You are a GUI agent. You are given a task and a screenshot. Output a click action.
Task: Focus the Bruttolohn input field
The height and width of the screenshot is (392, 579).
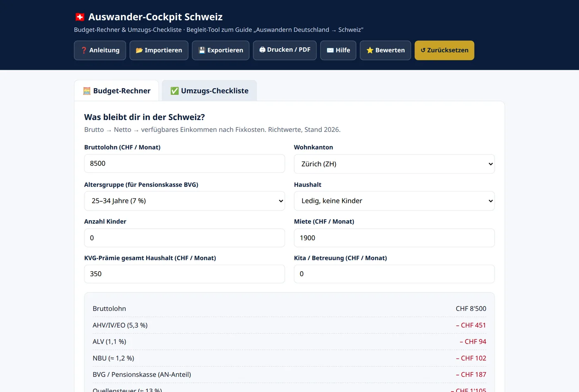pyautogui.click(x=184, y=163)
